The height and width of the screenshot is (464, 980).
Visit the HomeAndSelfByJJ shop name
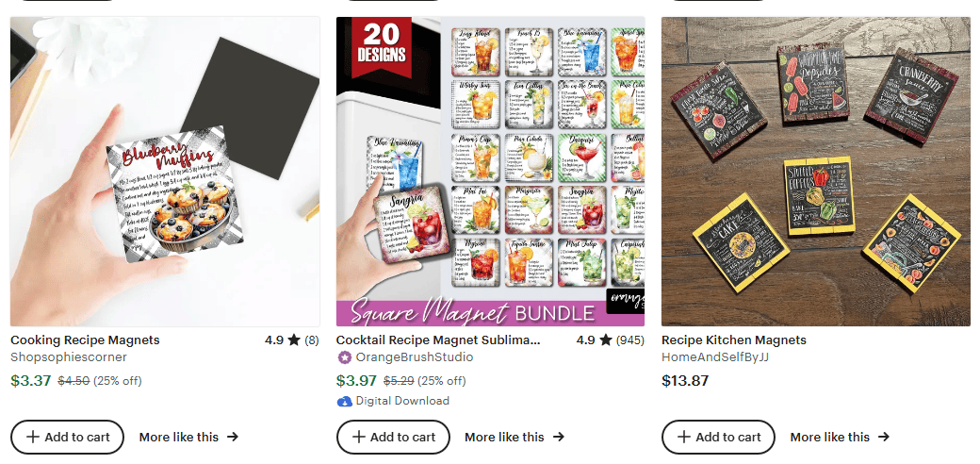pos(715,357)
